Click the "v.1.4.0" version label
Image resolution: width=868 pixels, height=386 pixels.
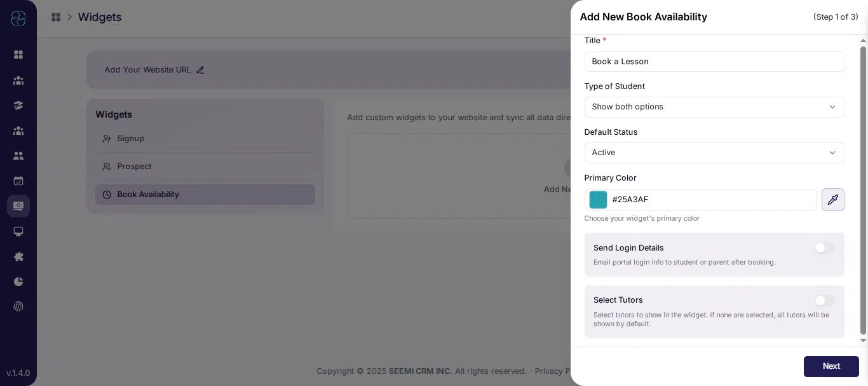point(18,373)
